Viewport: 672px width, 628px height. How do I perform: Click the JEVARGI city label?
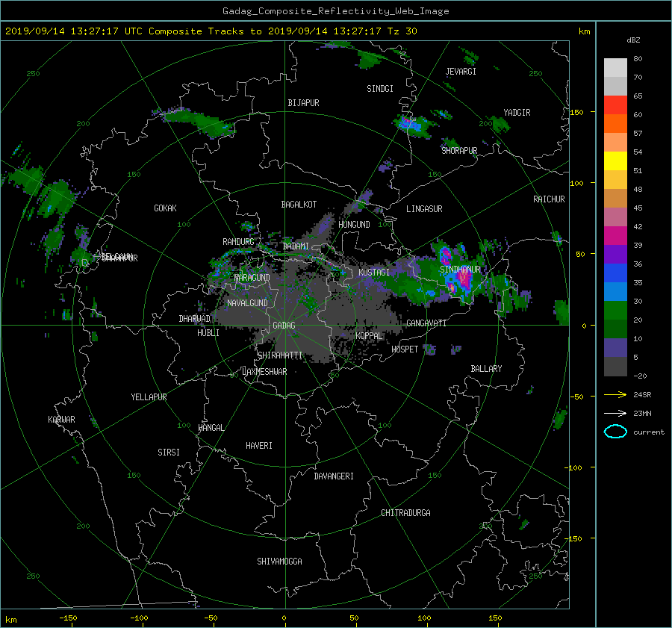(461, 72)
